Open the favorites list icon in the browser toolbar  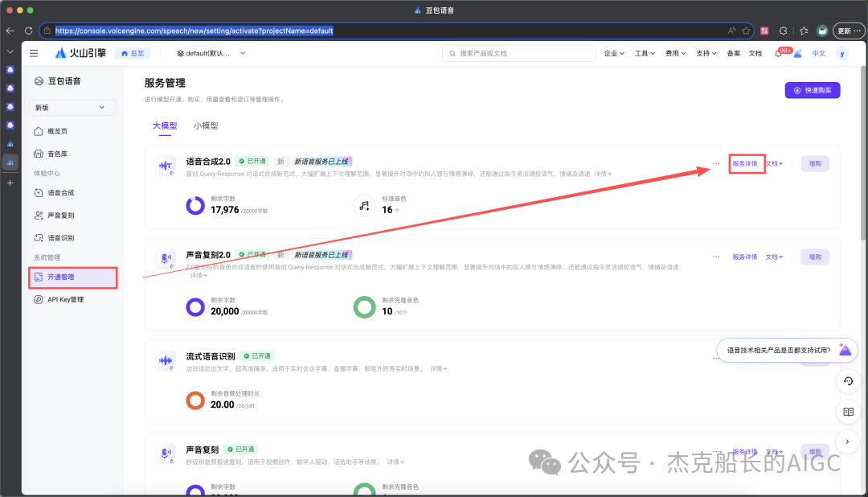click(804, 31)
